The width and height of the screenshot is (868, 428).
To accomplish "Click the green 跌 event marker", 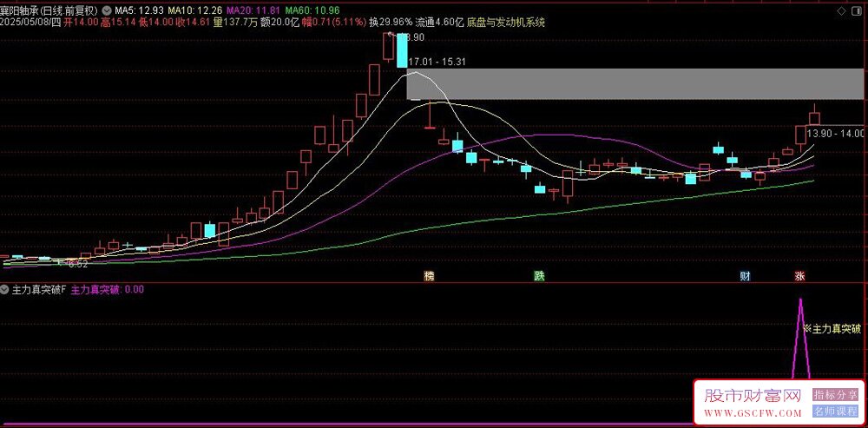I will [x=539, y=276].
